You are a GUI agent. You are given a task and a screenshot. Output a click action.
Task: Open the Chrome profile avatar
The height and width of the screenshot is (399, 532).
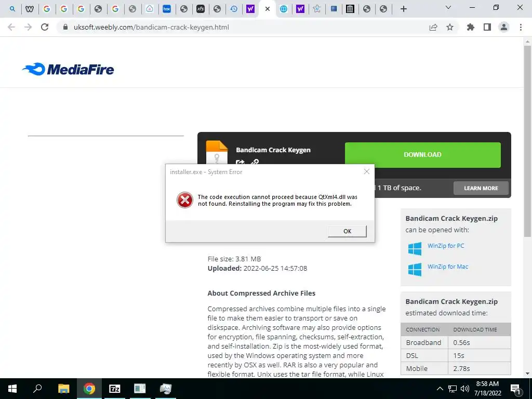[x=504, y=27]
